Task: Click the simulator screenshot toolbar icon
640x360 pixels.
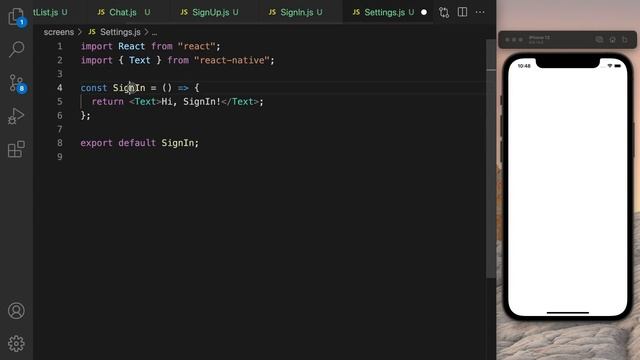Action: pyautogui.click(x=599, y=40)
